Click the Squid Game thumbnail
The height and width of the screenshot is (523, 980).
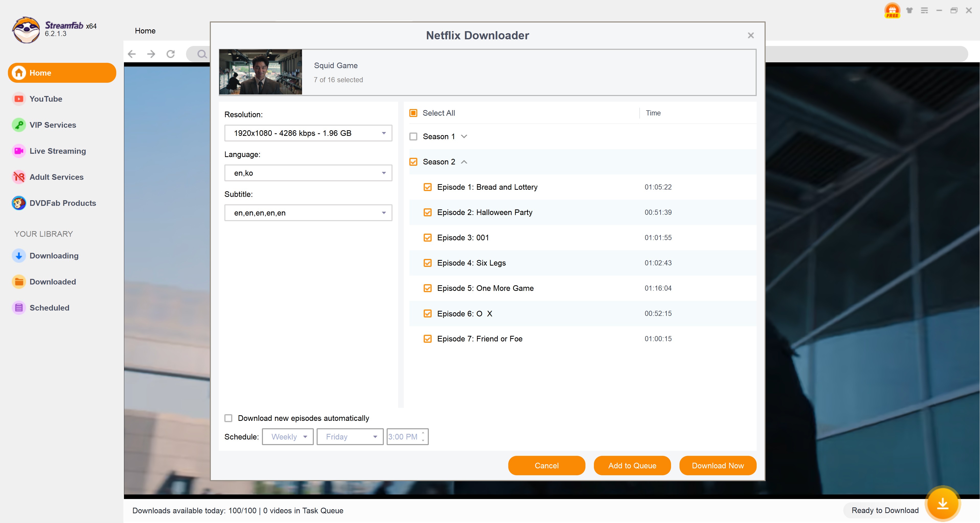(261, 72)
